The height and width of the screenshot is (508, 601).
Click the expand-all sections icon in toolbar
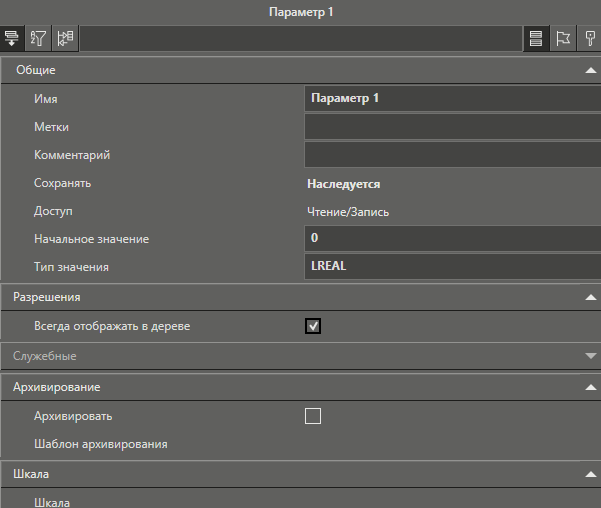coord(13,39)
